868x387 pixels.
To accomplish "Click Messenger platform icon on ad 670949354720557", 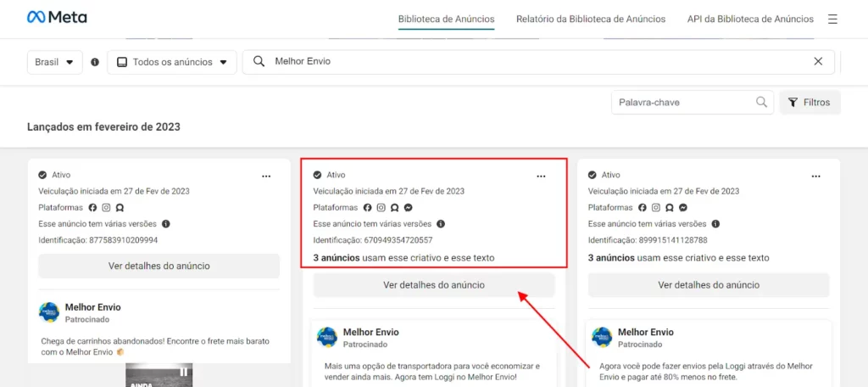I will click(408, 208).
